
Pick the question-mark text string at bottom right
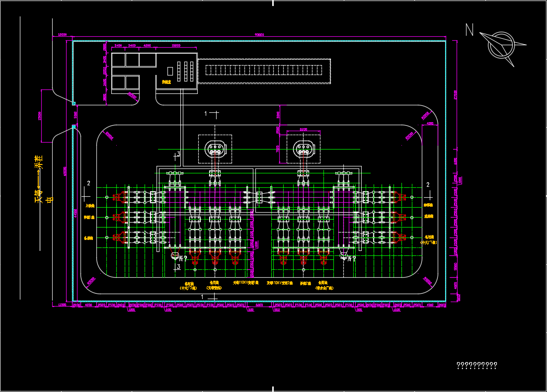coord(477,366)
